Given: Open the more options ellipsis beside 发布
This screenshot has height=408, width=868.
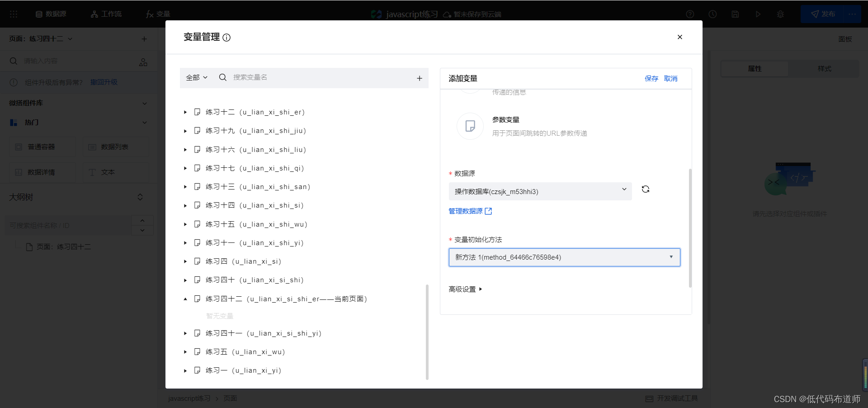Looking at the screenshot, I should (x=852, y=14).
